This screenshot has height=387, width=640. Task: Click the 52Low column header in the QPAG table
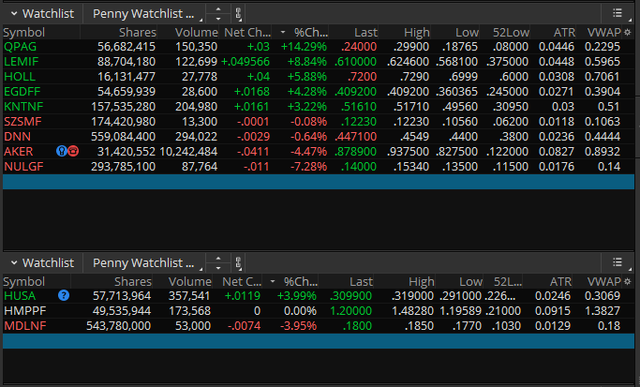click(511, 32)
